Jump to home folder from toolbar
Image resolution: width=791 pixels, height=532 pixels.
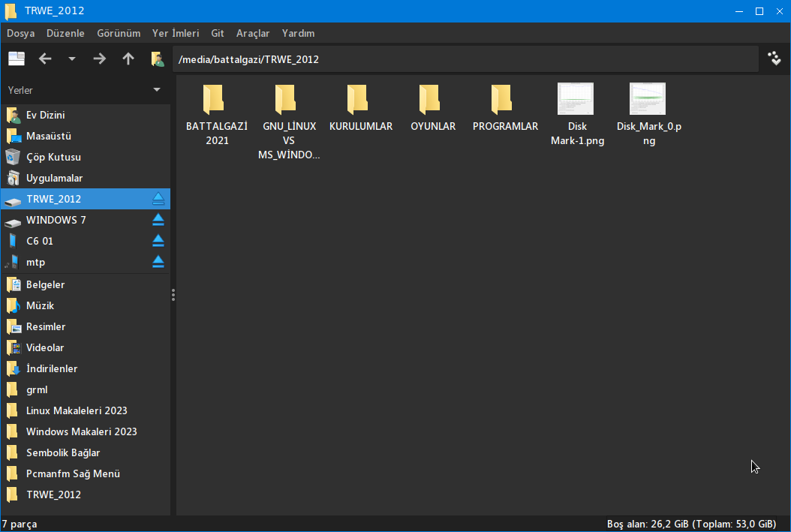158,59
